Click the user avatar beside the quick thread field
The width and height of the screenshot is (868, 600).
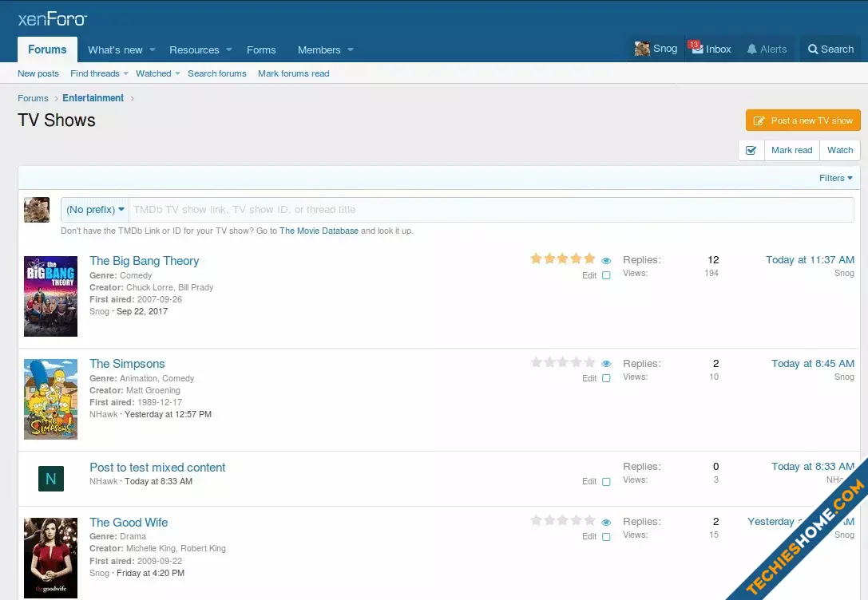pyautogui.click(x=37, y=210)
